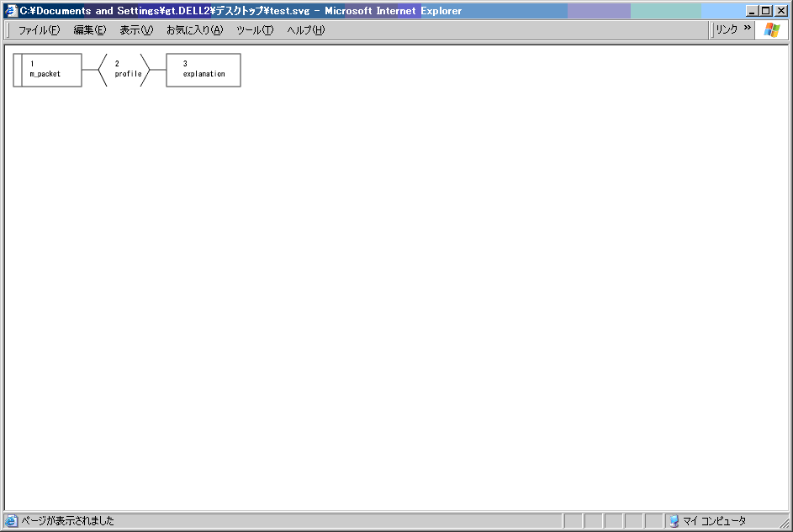The width and height of the screenshot is (793, 532).
Task: Select the m_packet box in diagram
Action: (48, 71)
